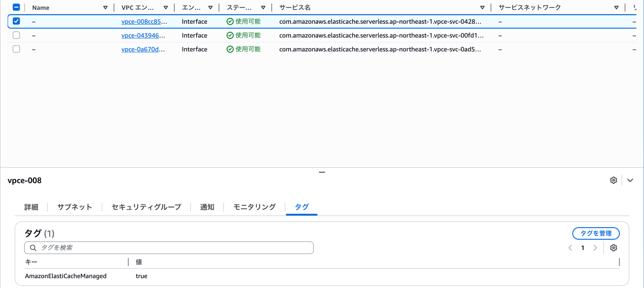The width and height of the screenshot is (644, 288).
Task: Click the previous page arrow in Tags pagination
Action: point(570,248)
